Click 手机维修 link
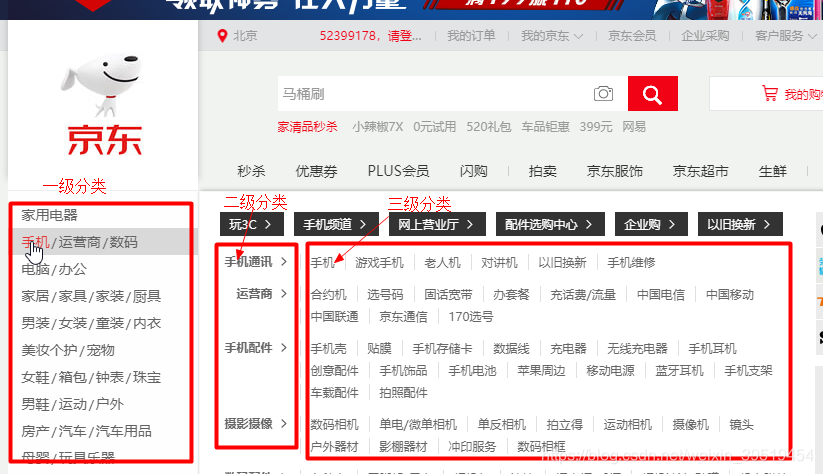 (x=631, y=262)
